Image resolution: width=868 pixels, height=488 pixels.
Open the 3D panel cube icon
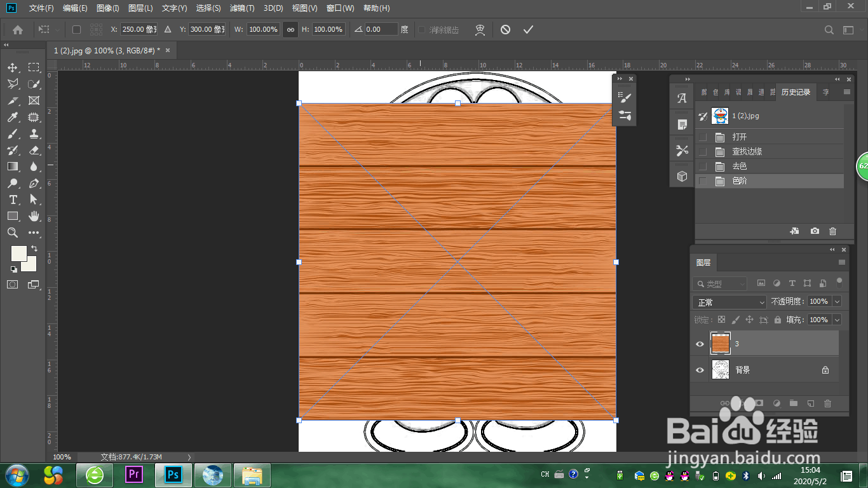tap(682, 176)
